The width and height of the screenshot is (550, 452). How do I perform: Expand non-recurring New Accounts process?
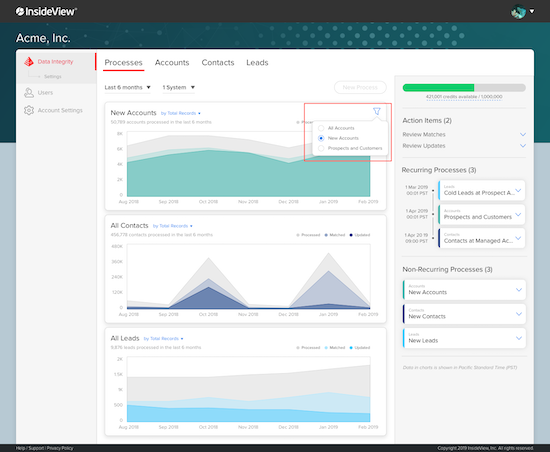click(519, 290)
